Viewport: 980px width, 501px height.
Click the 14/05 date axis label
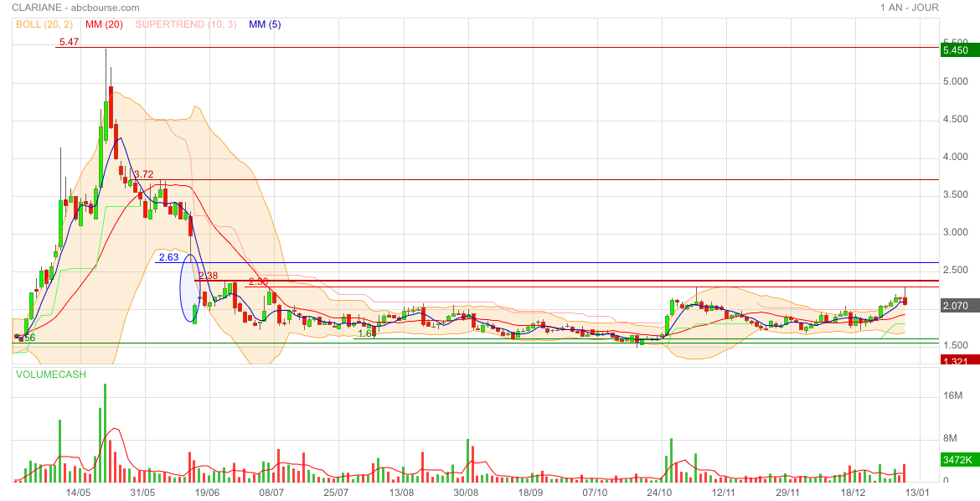click(79, 493)
